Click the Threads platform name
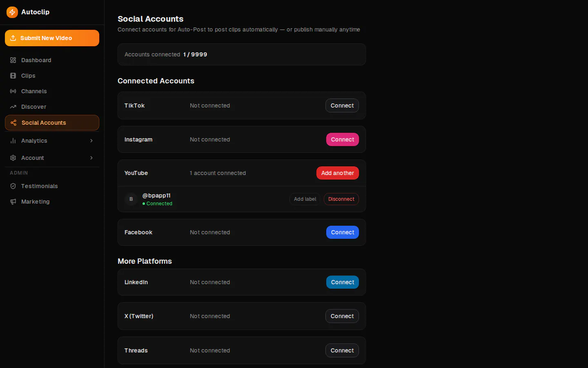 pyautogui.click(x=136, y=350)
